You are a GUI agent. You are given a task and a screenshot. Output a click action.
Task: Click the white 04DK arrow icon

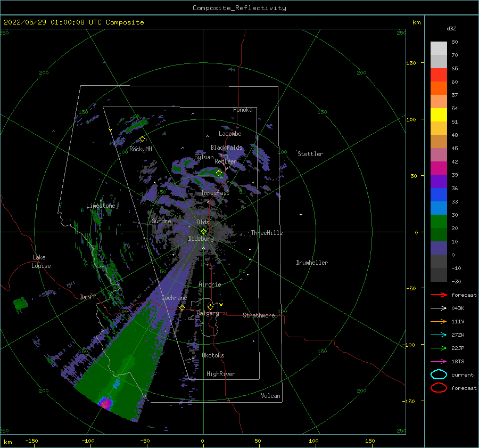(439, 308)
